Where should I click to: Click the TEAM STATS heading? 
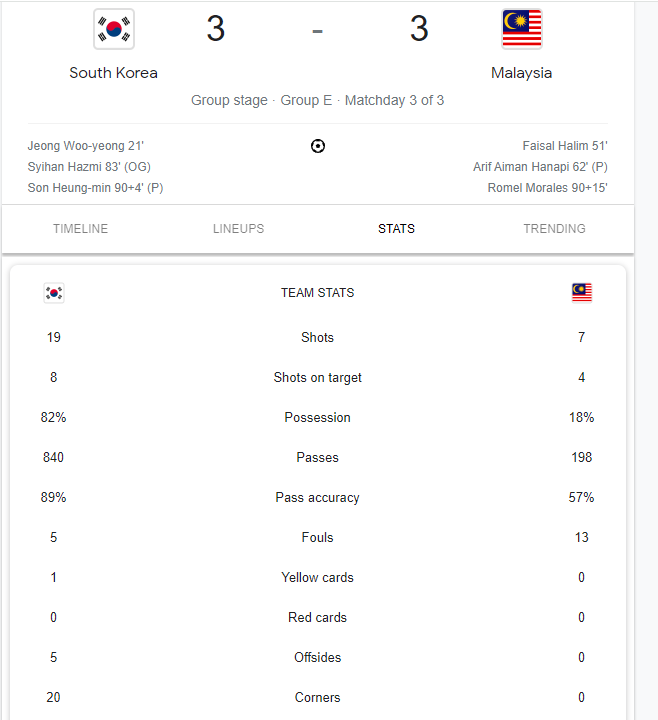coord(317,293)
